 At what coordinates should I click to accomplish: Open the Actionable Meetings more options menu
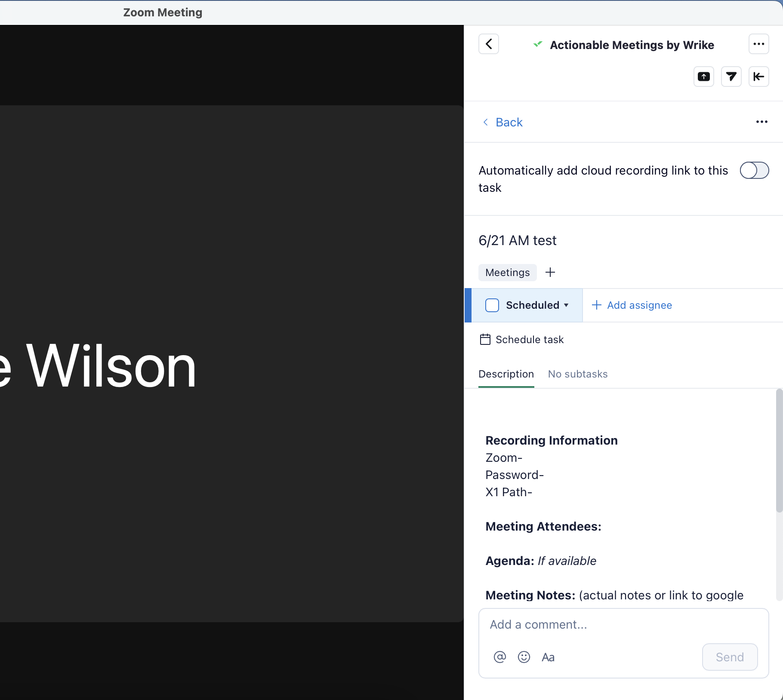click(759, 44)
